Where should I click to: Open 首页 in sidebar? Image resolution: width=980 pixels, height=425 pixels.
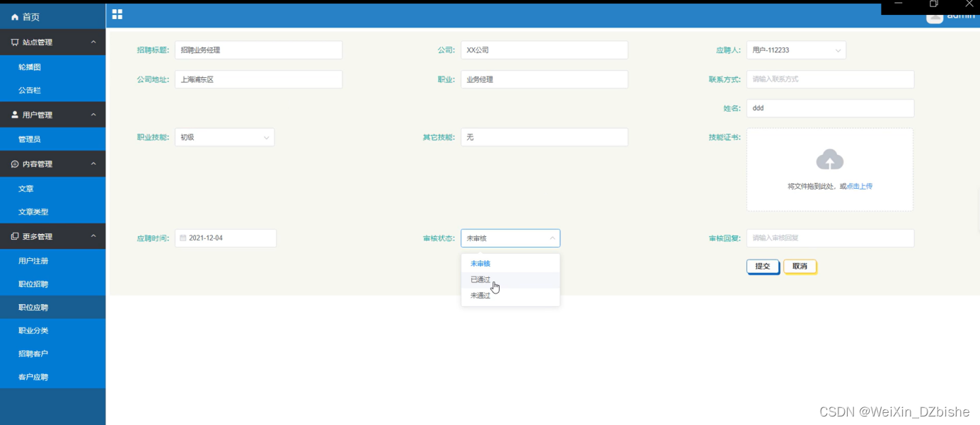point(52,17)
